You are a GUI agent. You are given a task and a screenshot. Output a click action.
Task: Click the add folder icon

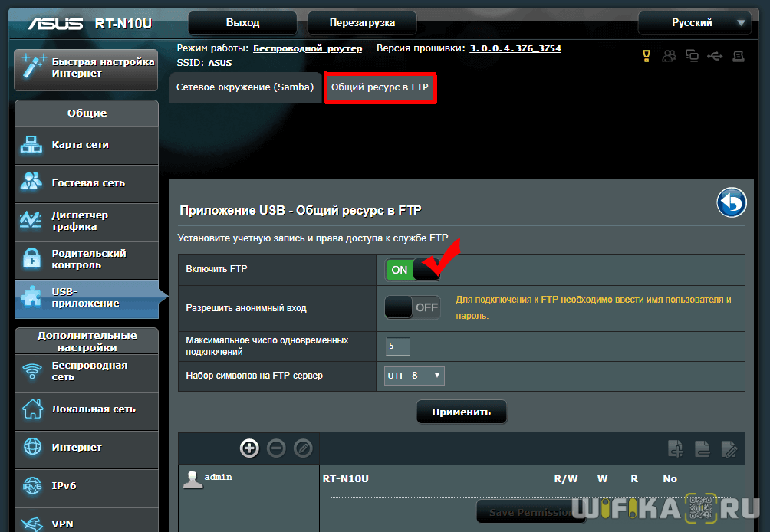tap(676, 448)
